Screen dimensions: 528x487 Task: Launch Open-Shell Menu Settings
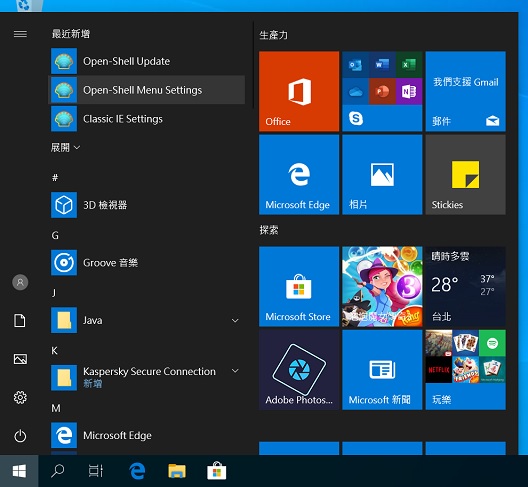click(x=146, y=90)
